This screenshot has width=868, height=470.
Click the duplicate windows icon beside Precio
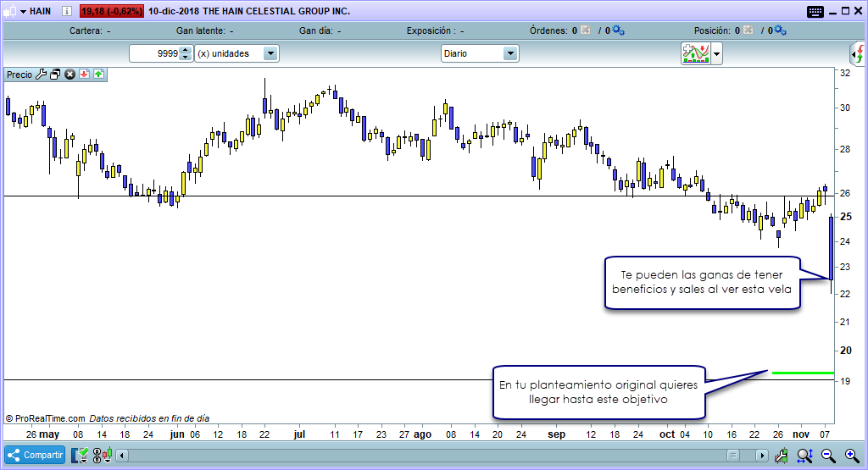(x=55, y=75)
